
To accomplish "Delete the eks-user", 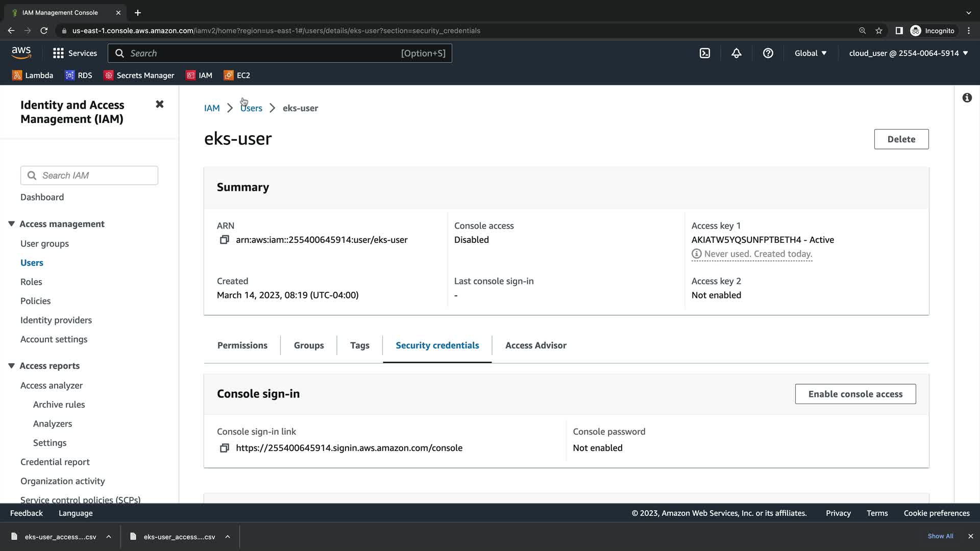I will pos(901,139).
